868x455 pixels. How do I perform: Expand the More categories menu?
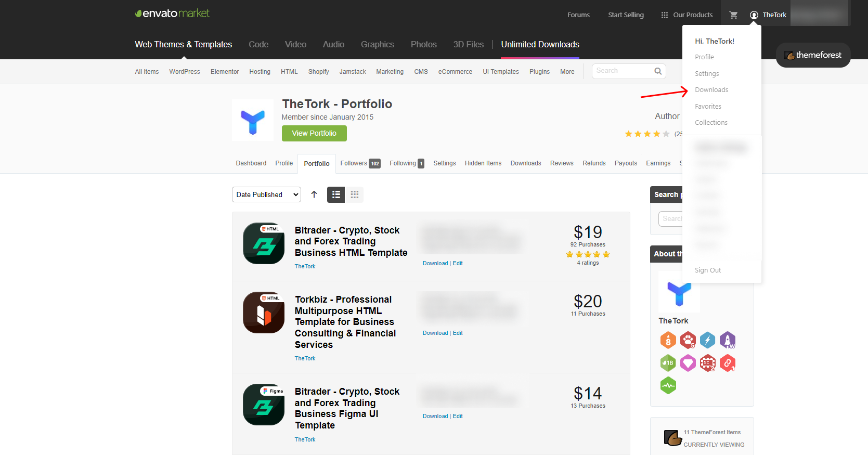(567, 72)
